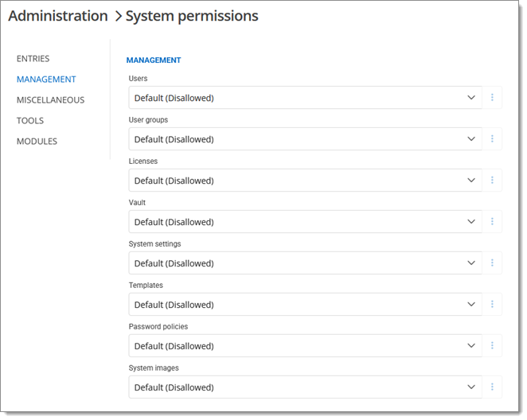527x420 pixels.
Task: Go to the Miscellaneous section
Action: tap(50, 100)
